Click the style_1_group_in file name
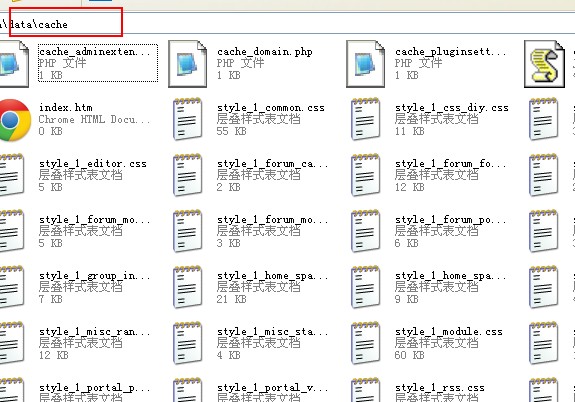 click(x=95, y=275)
